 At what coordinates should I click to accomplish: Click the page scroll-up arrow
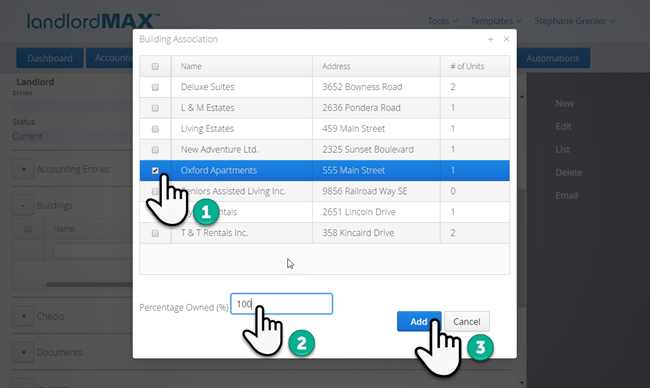pos(521,97)
